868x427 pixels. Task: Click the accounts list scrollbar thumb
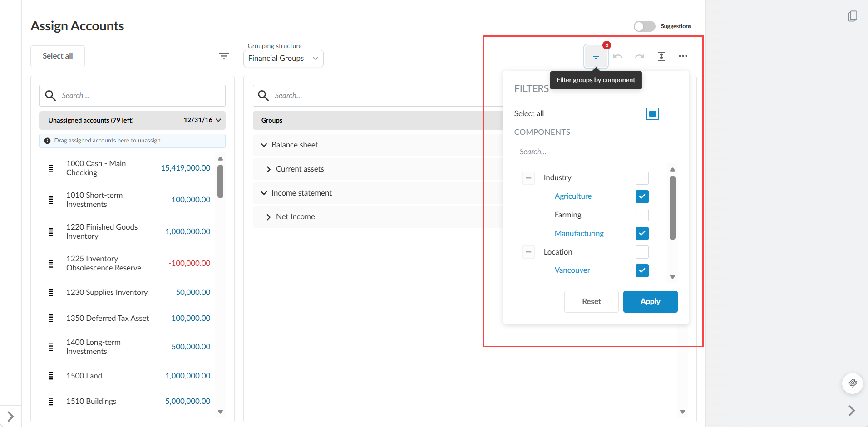click(220, 182)
